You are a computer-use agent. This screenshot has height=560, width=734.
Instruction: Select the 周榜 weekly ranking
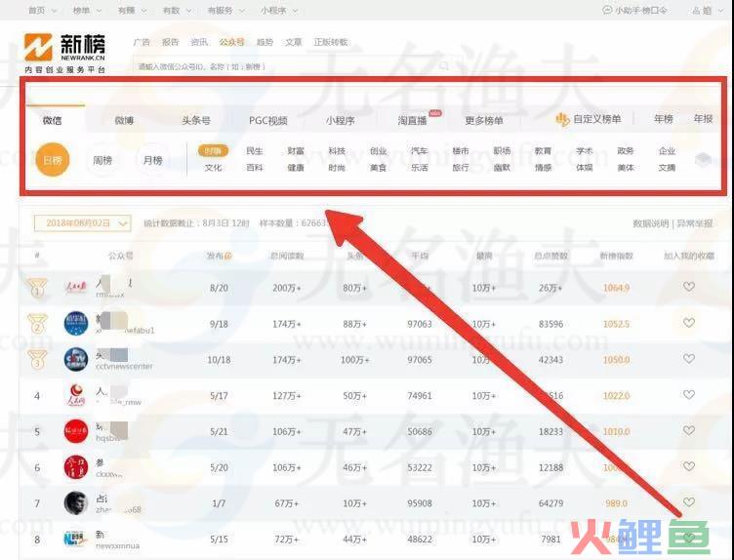tap(102, 160)
